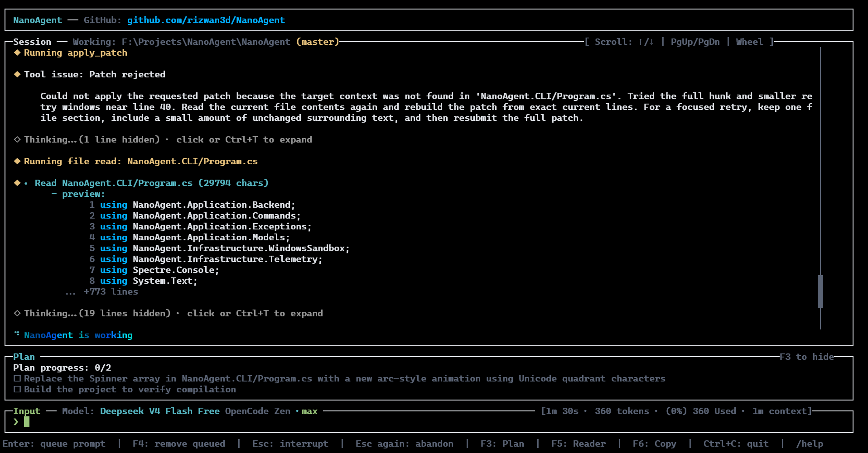Screen dimensions: 868x453
Task: Click the '1m 30s' elapsed time entry
Action: pyautogui.click(x=562, y=411)
